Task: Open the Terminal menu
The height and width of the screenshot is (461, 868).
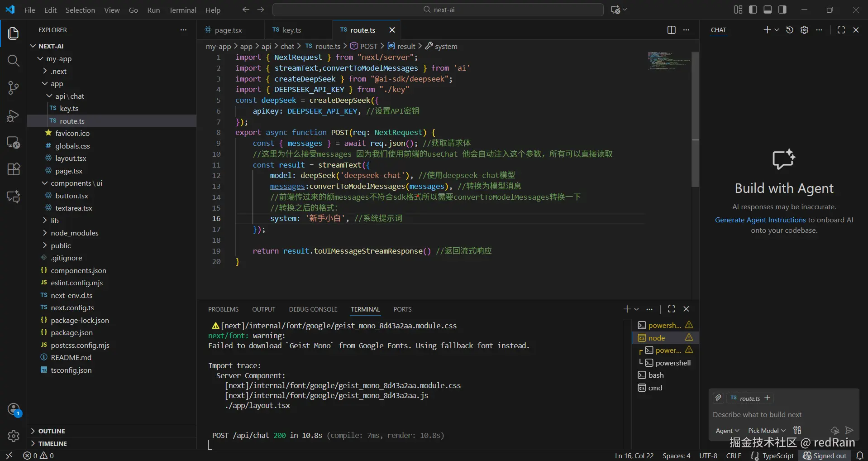Action: tap(182, 10)
